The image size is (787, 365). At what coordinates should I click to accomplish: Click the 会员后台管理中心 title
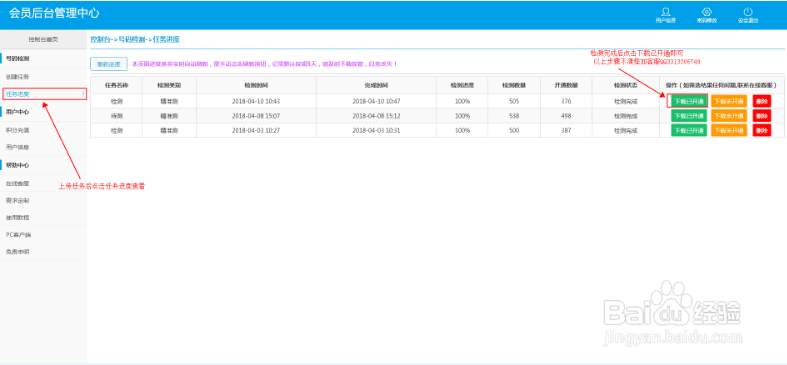(54, 13)
